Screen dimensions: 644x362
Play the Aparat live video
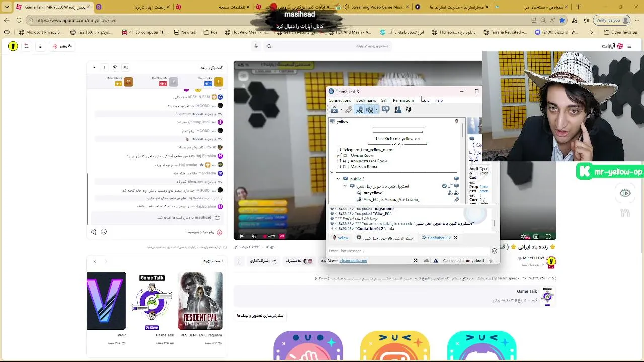(x=242, y=236)
